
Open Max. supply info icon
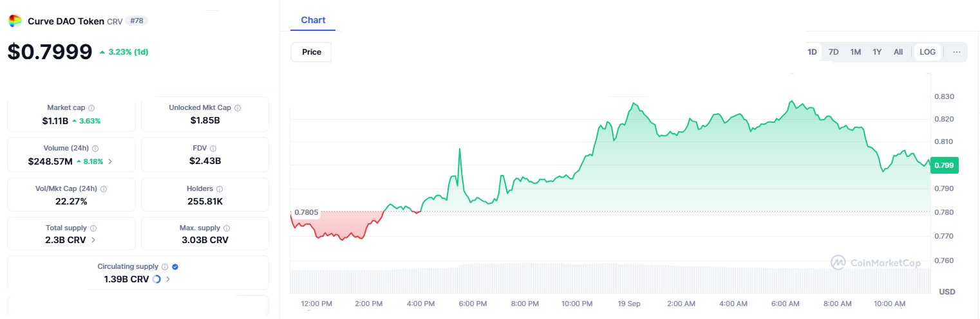pos(227,228)
